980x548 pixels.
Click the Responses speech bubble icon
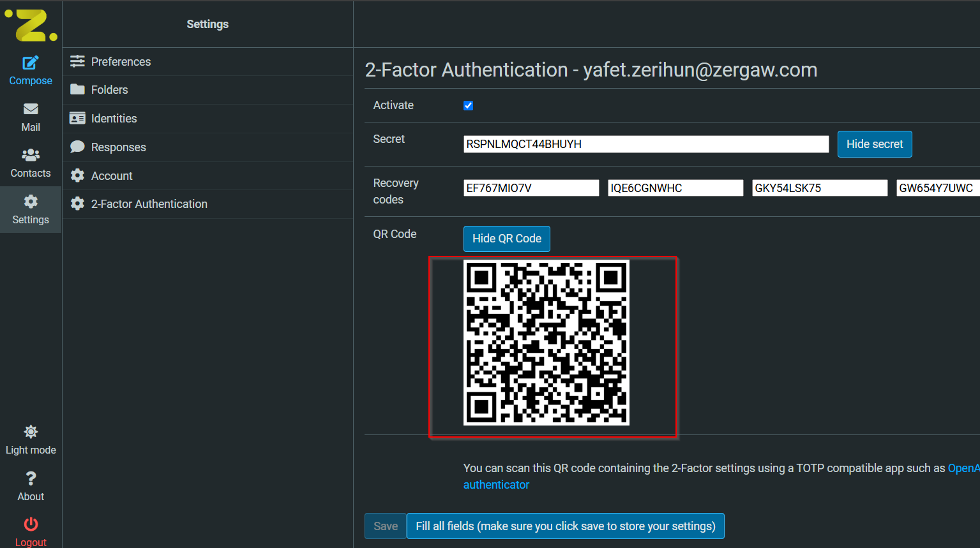tap(77, 147)
